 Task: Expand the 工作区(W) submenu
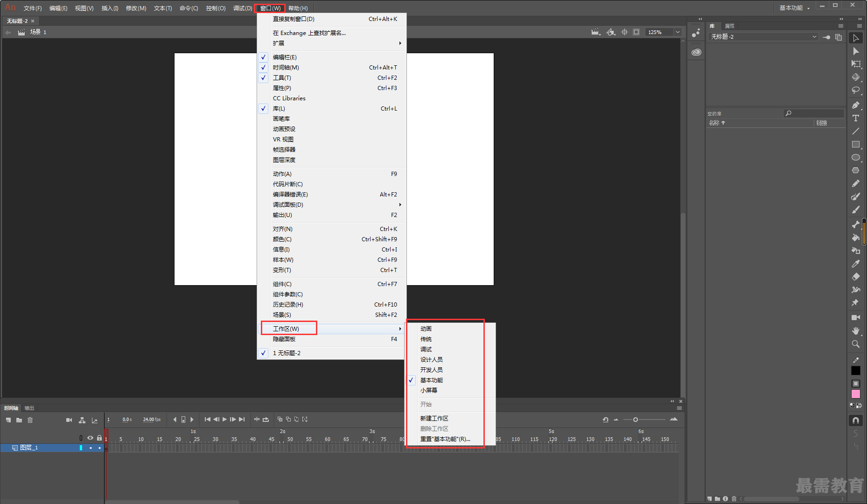click(x=331, y=329)
